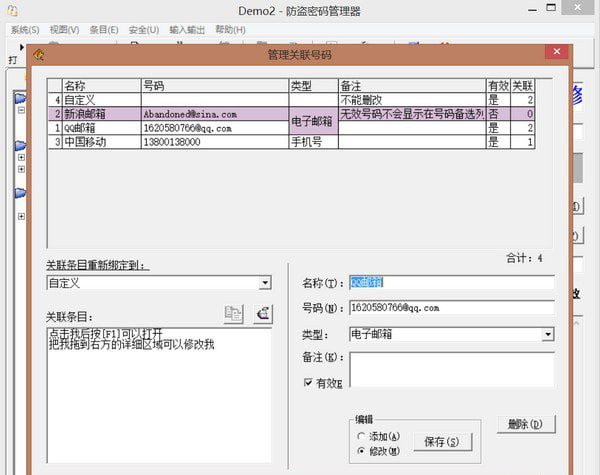600x475 pixels.
Task: Click the Demo2 main window app icon
Action: tap(13, 10)
